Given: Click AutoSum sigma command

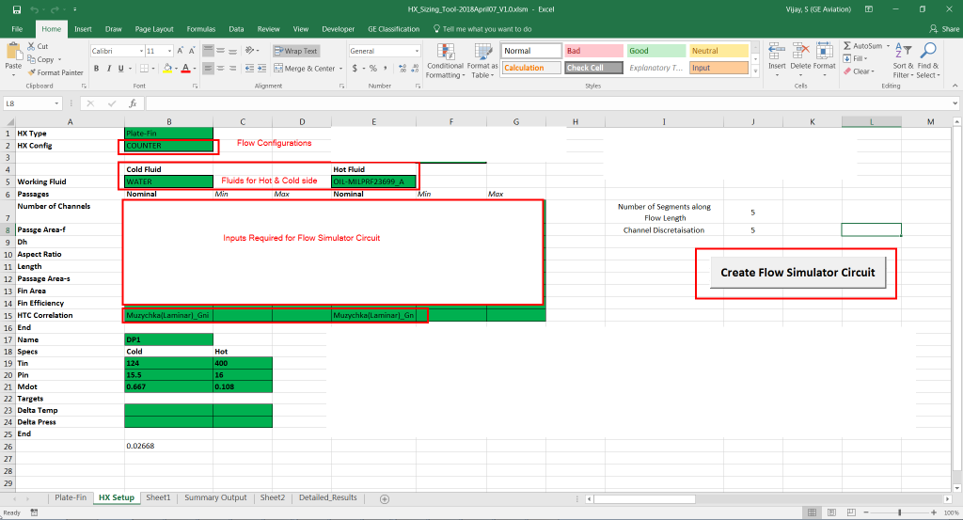Looking at the screenshot, I should pyautogui.click(x=863, y=46).
